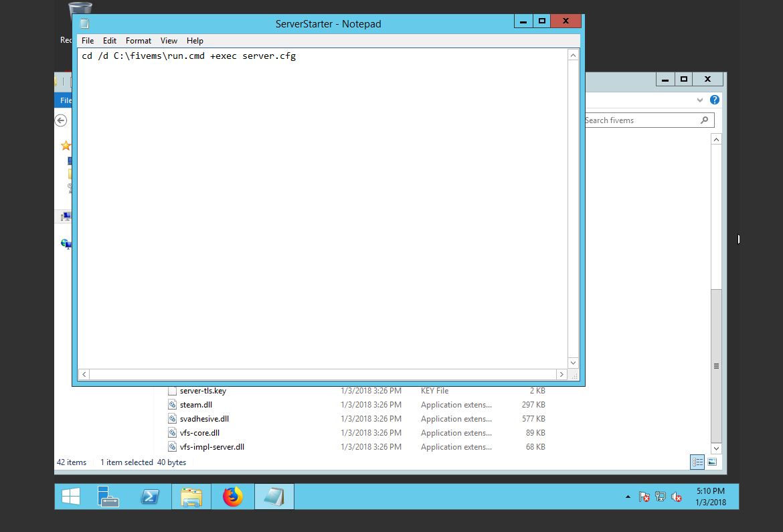Image resolution: width=783 pixels, height=532 pixels.
Task: Click the Explorer vertical scrollbar thumb
Action: point(716,365)
